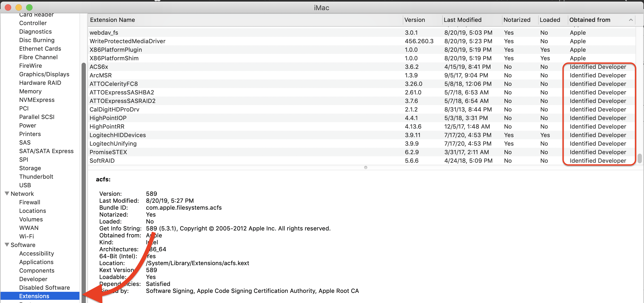Click the green zoom window button
Image resolution: width=644 pixels, height=303 pixels.
coord(29,7)
